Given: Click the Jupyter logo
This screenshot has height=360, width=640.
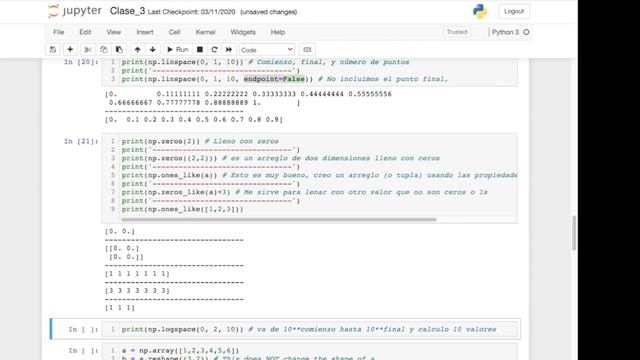Looking at the screenshot, I should click(x=75, y=11).
